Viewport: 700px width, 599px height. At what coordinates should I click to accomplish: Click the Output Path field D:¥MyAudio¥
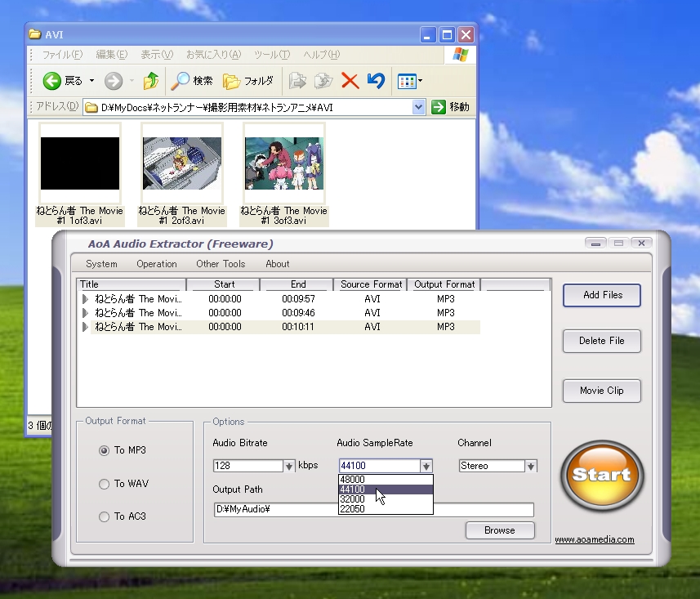[x=373, y=510]
